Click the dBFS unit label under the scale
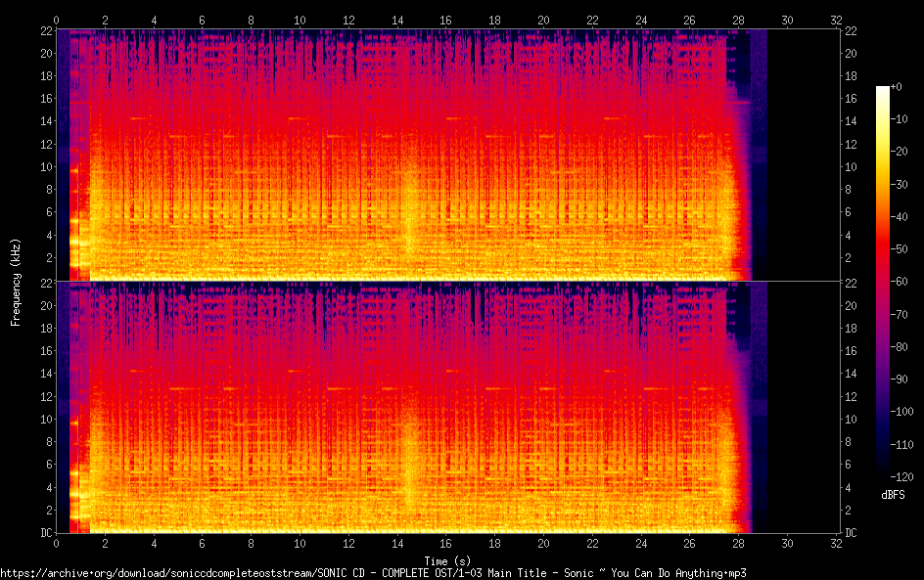Image resolution: width=924 pixels, height=580 pixels. pyautogui.click(x=893, y=496)
